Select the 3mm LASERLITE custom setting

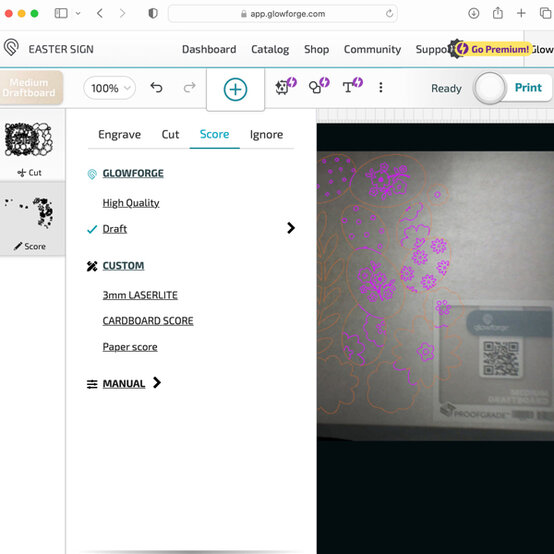point(140,295)
